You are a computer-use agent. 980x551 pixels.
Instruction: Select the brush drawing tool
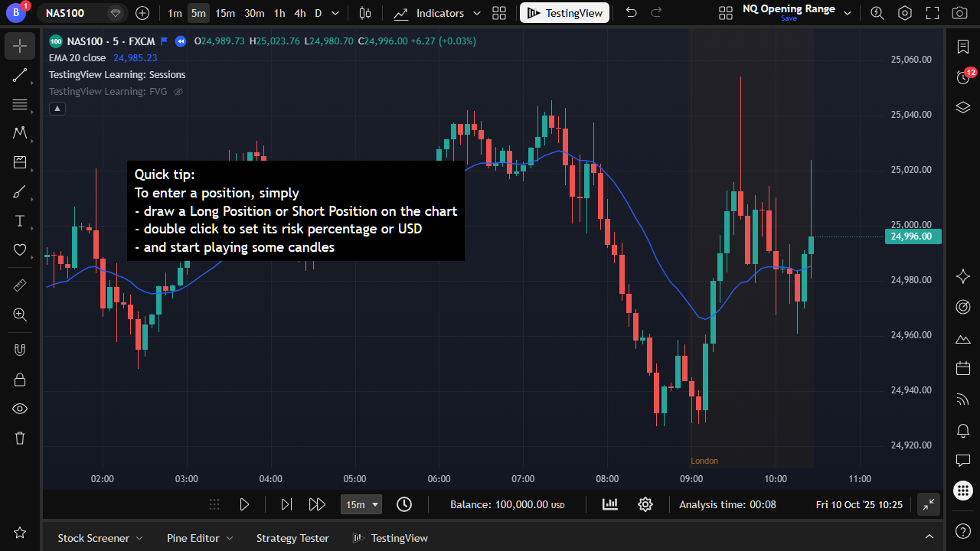(20, 191)
